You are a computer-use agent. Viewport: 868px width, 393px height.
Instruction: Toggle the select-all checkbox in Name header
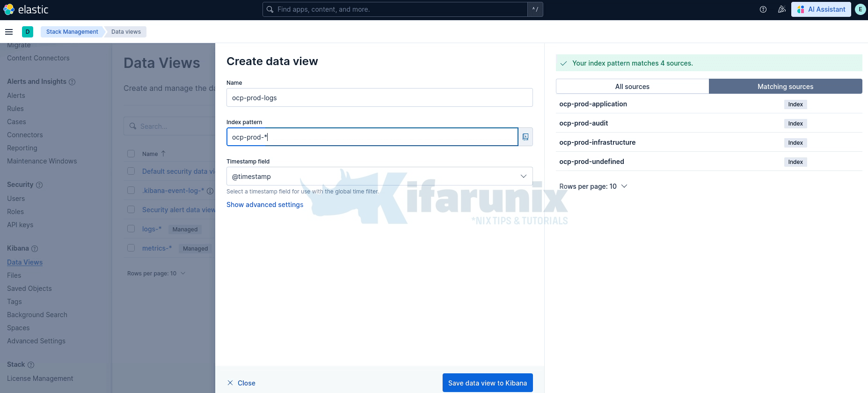click(131, 154)
